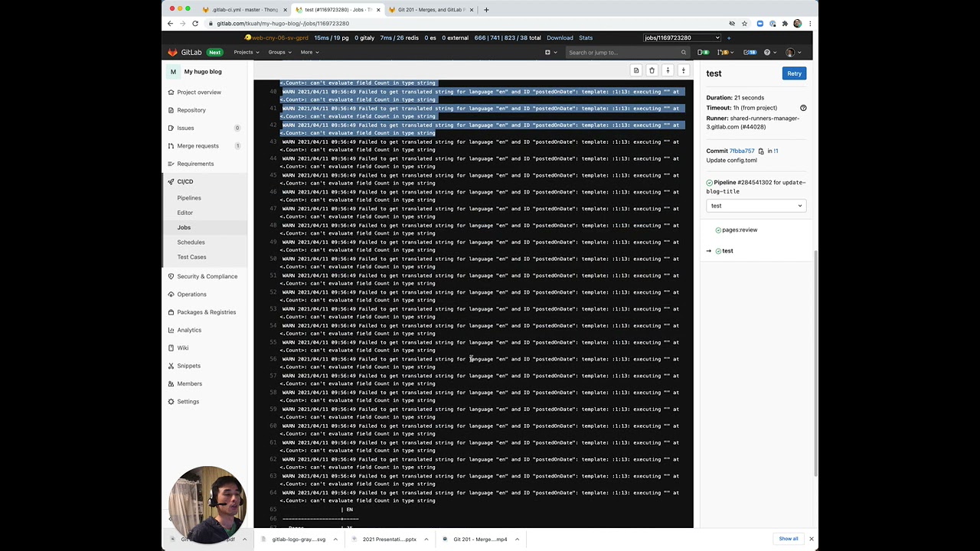
Task: Open merge request !1 link
Action: (776, 151)
